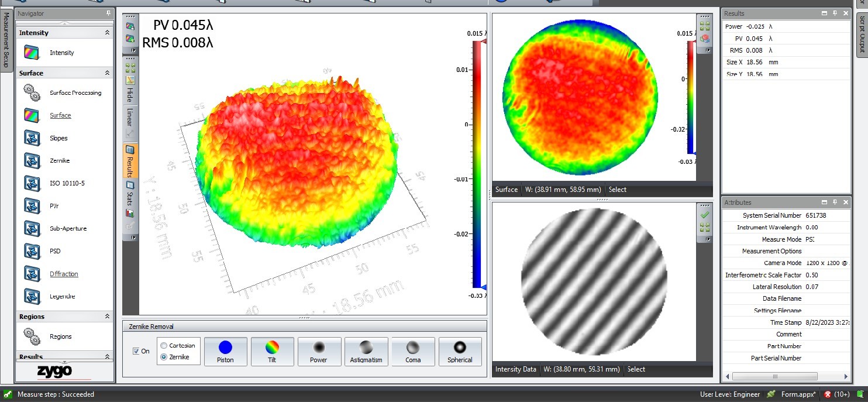
Task: Collapse the Results section in Navigator
Action: [107, 356]
